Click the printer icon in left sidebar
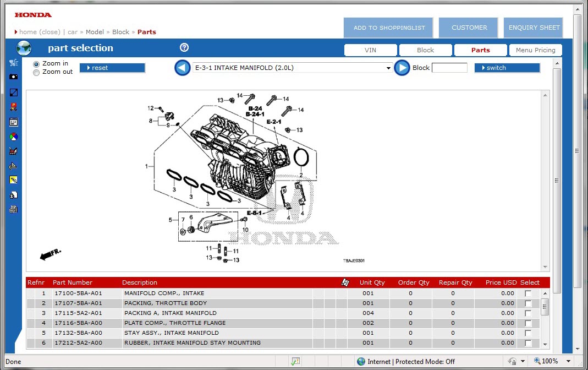This screenshot has height=370, width=588. click(14, 209)
